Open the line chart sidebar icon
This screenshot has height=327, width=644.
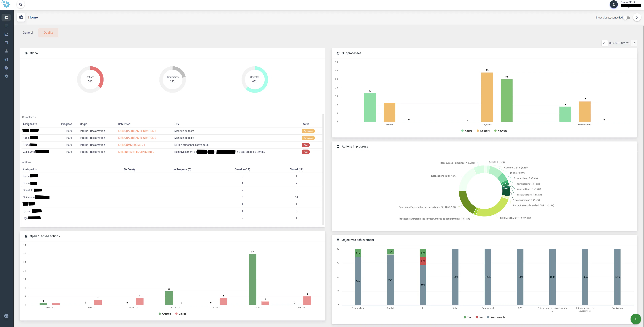pyautogui.click(x=6, y=34)
